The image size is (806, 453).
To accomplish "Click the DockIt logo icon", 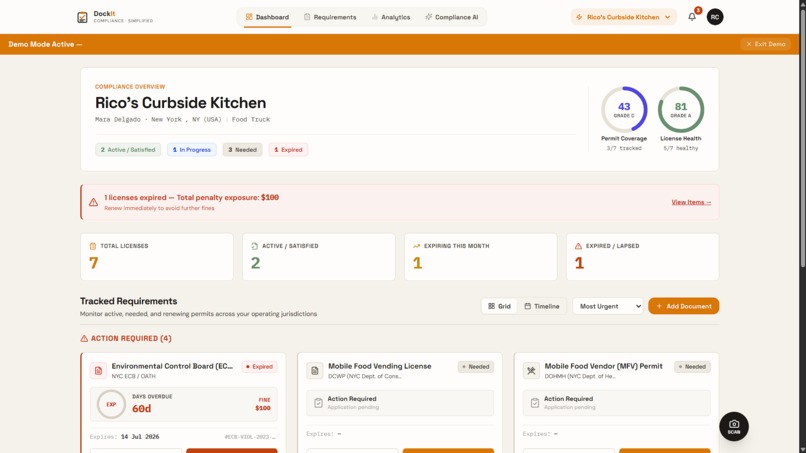I will tap(82, 17).
